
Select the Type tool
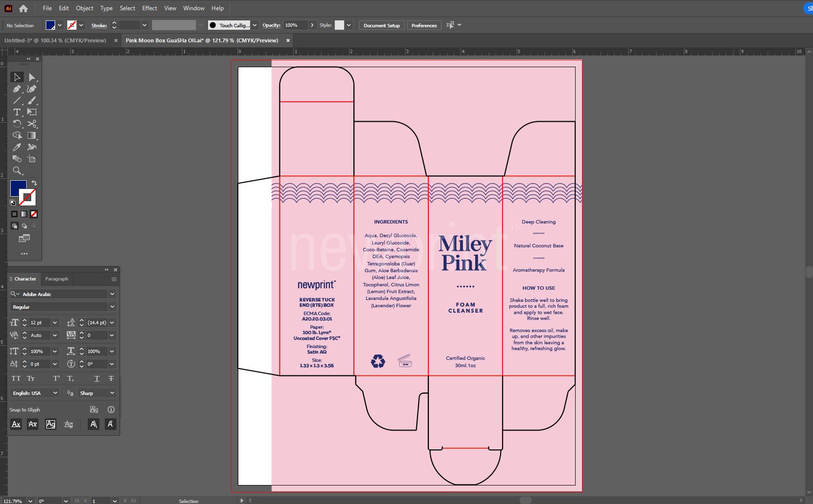pos(17,112)
